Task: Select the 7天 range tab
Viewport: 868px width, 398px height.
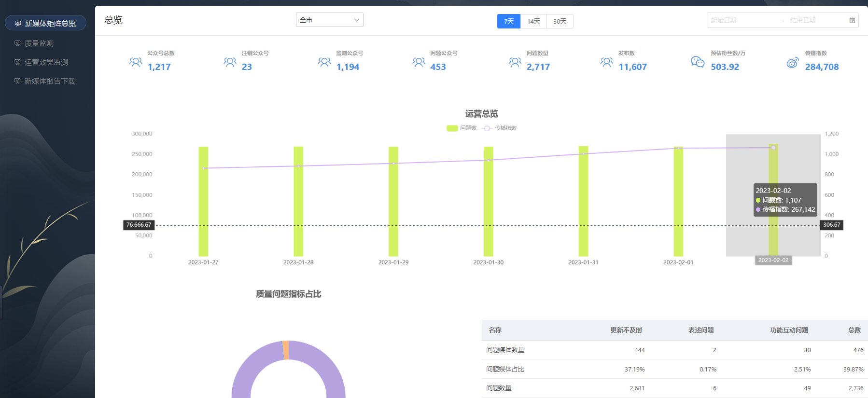Action: pos(509,21)
